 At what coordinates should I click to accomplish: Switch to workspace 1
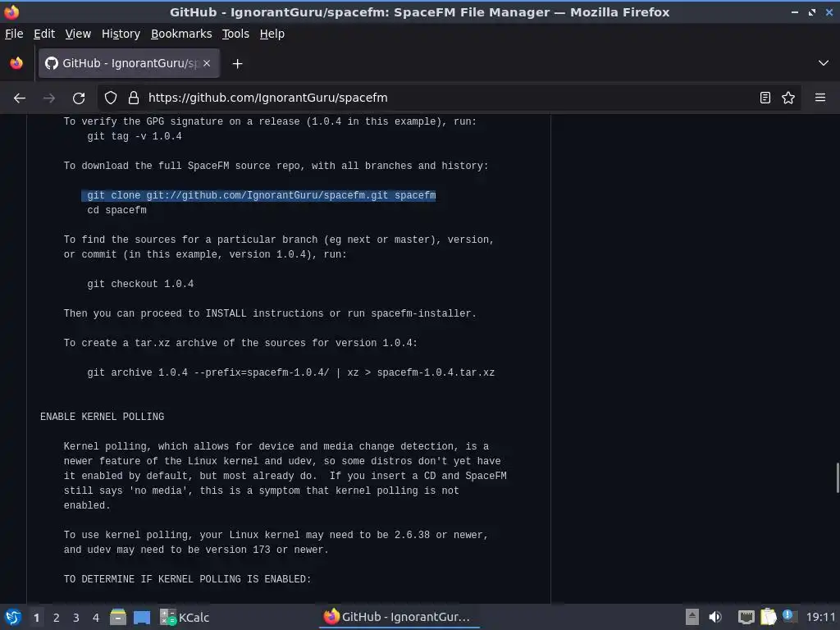36,618
